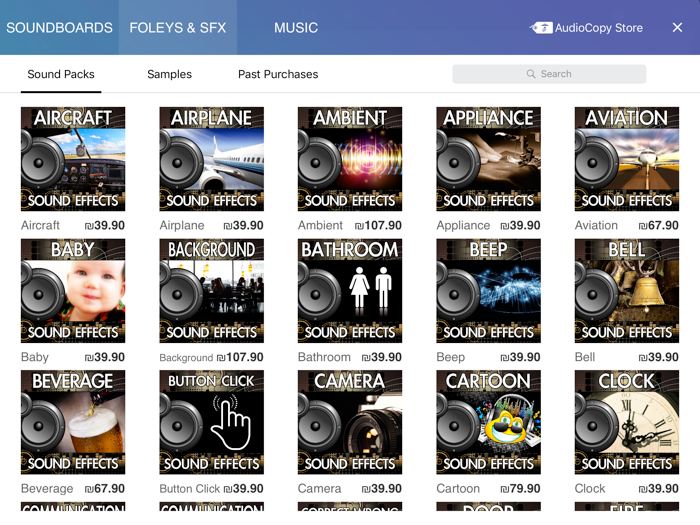Click the AudioCopy Store tag icon
The image size is (700, 525).
click(541, 28)
